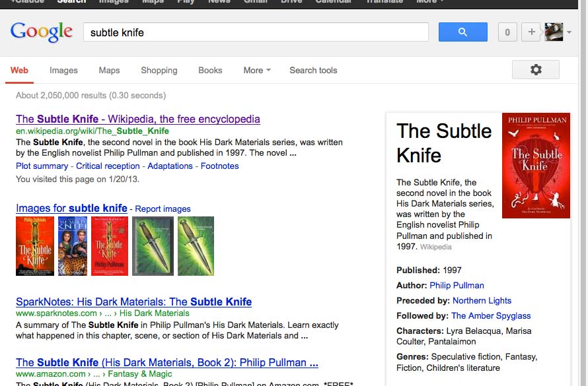The height and width of the screenshot is (386, 588).
Task: Open the Critical reception sitelink
Action: tap(108, 166)
